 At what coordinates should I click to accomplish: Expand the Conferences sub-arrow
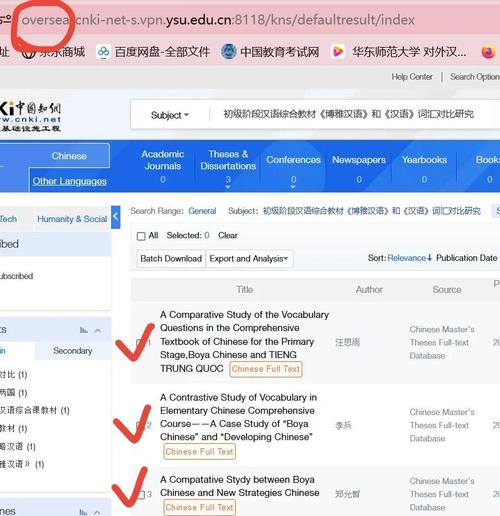click(x=293, y=187)
